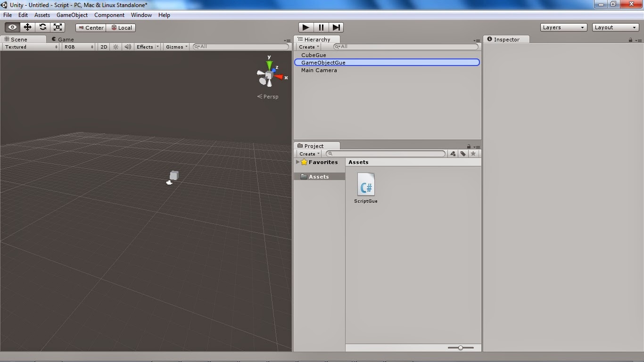Select CubeGue in the Hierarchy

[313, 55]
